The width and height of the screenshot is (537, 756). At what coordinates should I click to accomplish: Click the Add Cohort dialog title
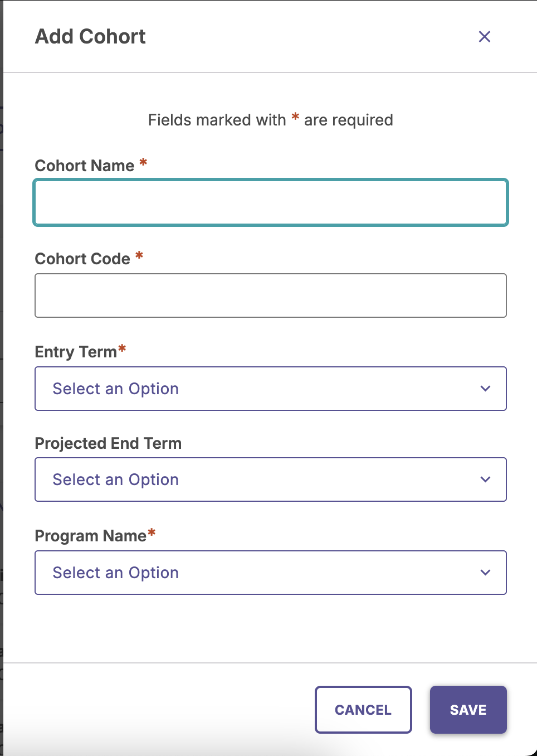(90, 37)
